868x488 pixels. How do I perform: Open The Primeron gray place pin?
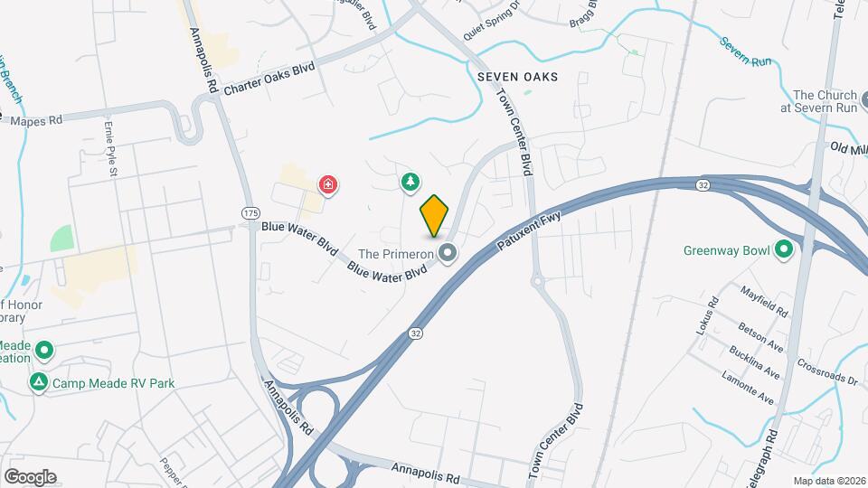coord(448,253)
